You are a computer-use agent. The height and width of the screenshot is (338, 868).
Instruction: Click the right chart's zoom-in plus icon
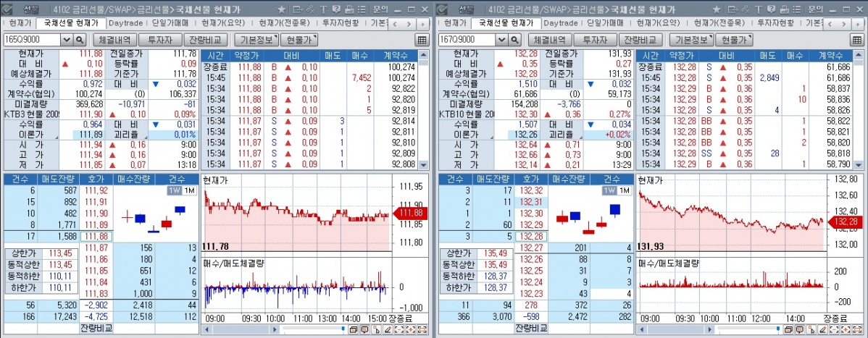[x=846, y=330]
